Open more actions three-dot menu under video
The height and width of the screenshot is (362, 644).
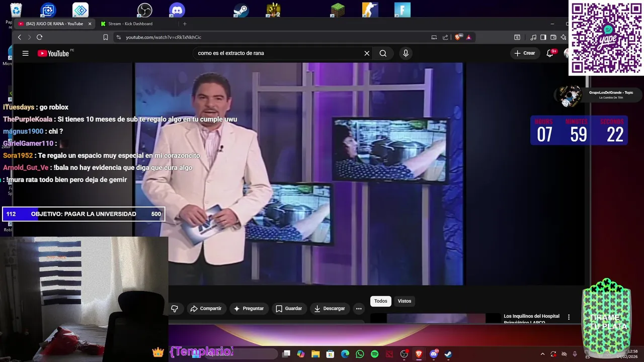click(359, 309)
